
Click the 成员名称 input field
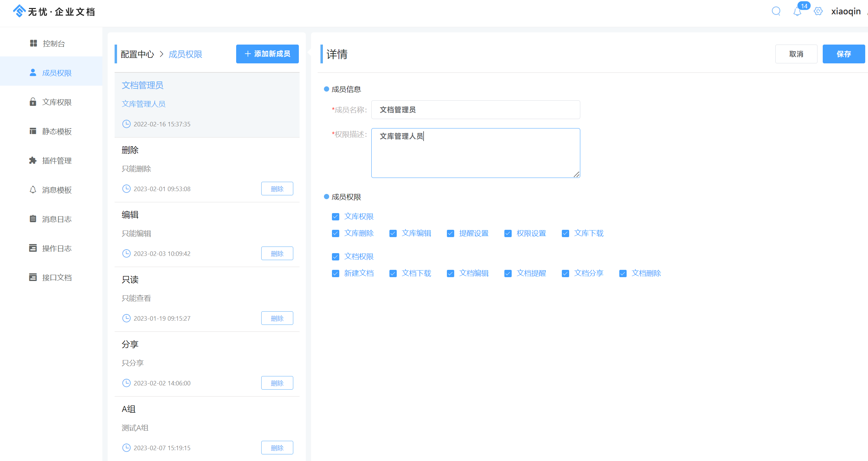(475, 110)
